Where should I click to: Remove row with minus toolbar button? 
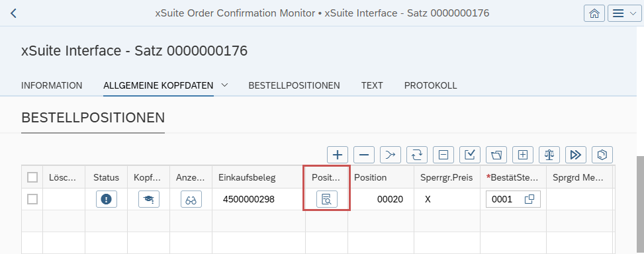364,155
